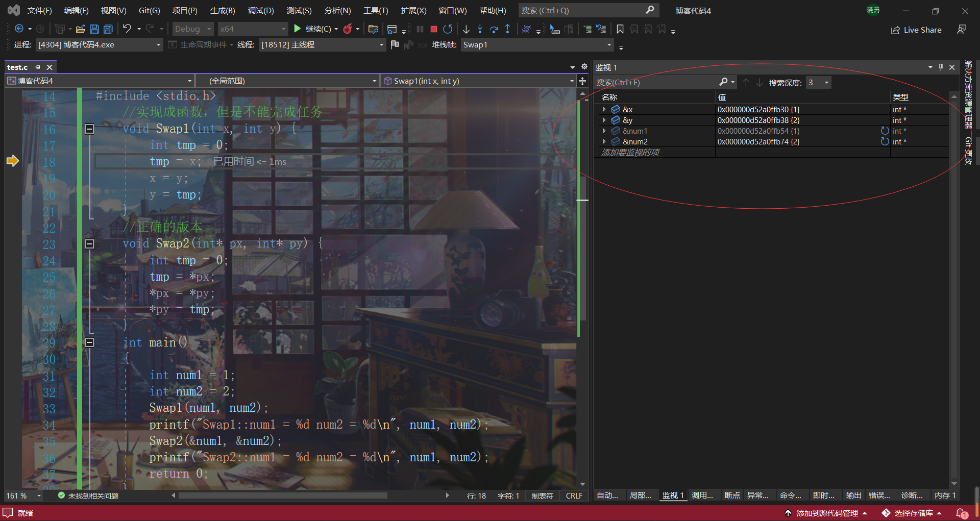Click the hot reload flame icon
The height and width of the screenshot is (521, 980).
pyautogui.click(x=348, y=29)
